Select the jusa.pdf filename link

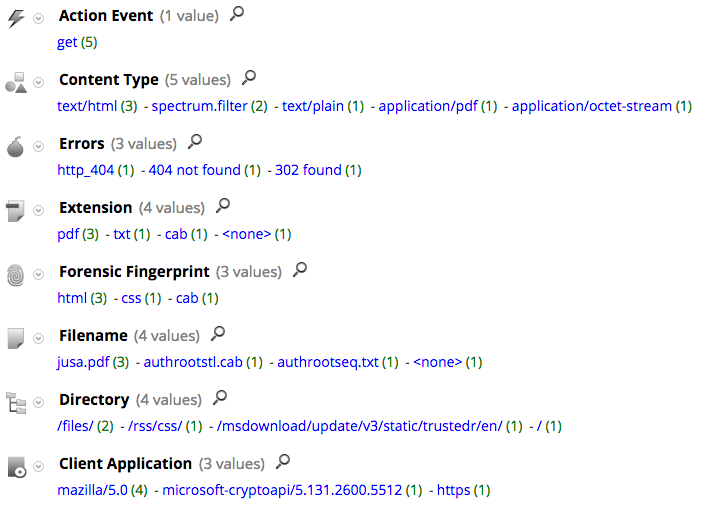(84, 362)
